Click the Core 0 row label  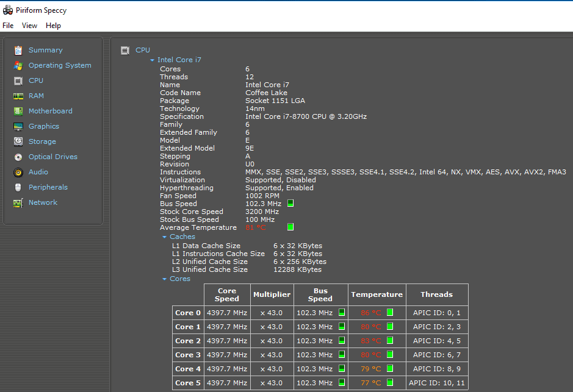pyautogui.click(x=188, y=313)
